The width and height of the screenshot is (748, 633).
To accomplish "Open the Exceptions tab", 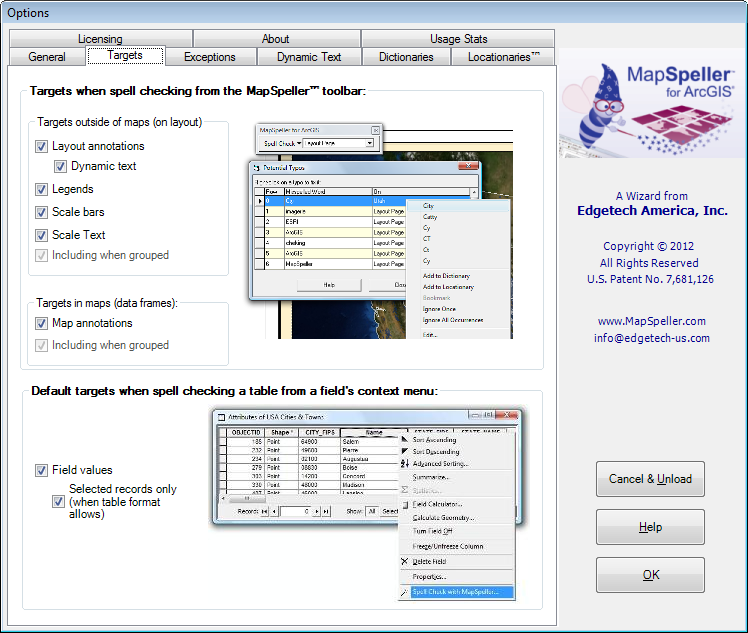I will 210,57.
